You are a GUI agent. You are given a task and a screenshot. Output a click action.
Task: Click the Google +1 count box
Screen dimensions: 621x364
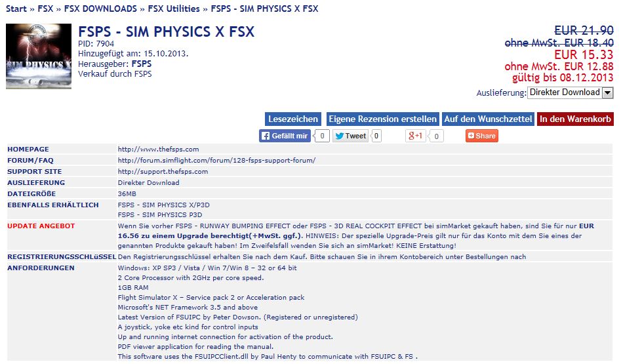pyautogui.click(x=436, y=136)
